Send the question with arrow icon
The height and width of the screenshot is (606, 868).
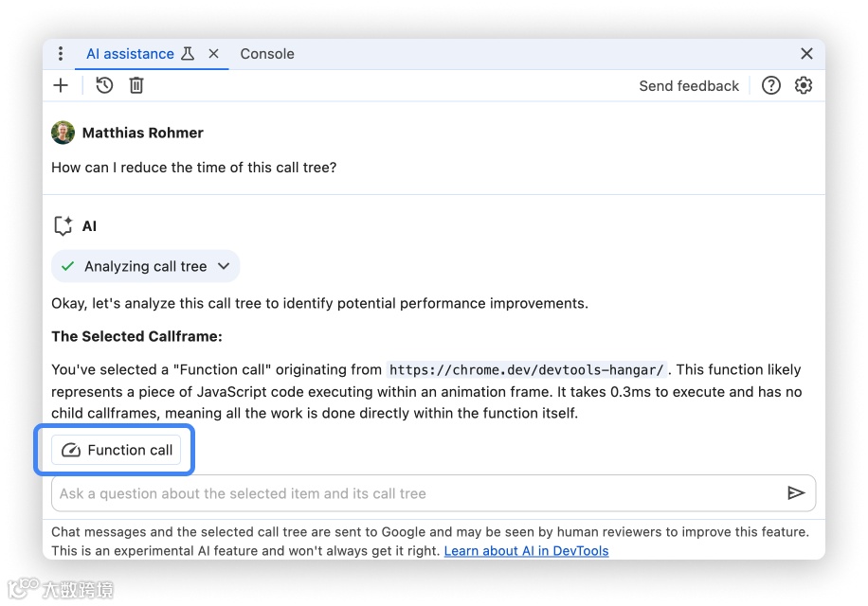pos(796,493)
